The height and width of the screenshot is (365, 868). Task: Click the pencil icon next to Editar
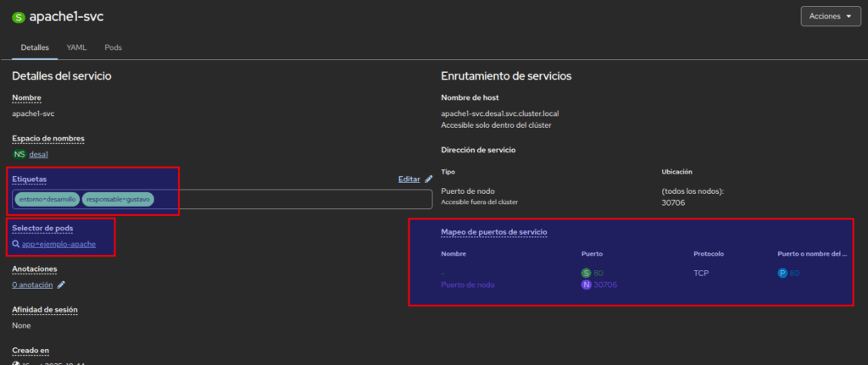[x=429, y=179]
